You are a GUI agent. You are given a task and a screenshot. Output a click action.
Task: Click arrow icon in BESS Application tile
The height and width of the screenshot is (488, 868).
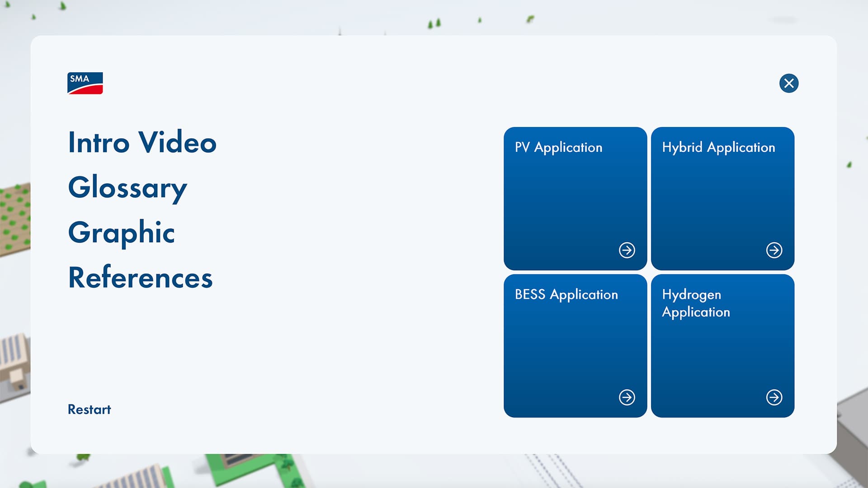point(627,397)
